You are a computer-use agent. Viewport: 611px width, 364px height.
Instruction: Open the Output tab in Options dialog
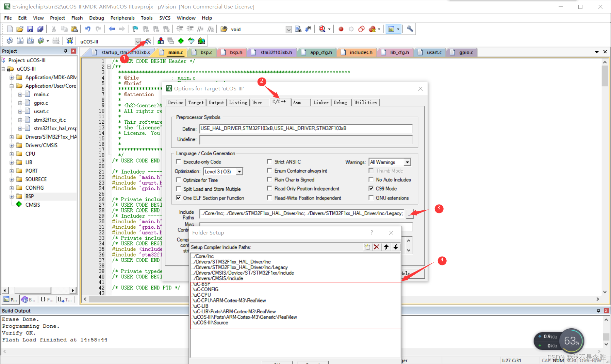point(216,102)
